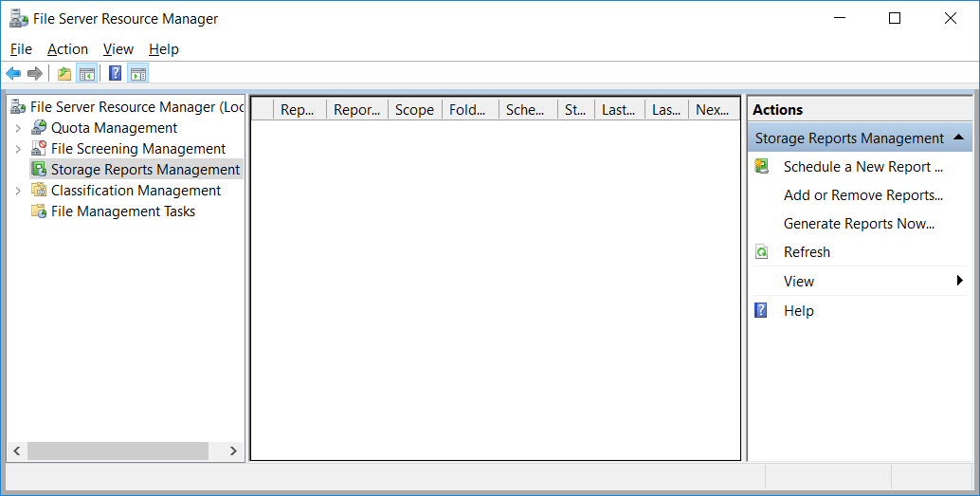Click the Forward arrow toolbar icon
This screenshot has height=496, width=980.
(35, 74)
